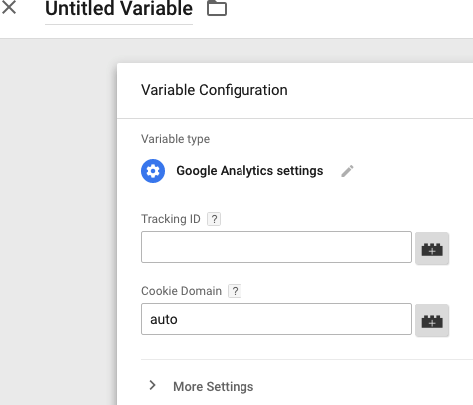Click the Untitled Variable name to rename it

pyautogui.click(x=119, y=9)
